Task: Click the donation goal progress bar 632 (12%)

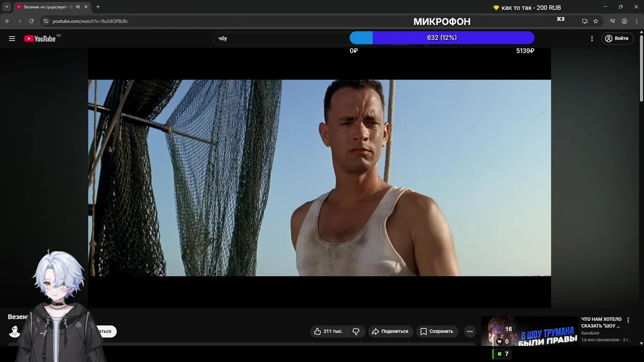Action: pyautogui.click(x=442, y=38)
